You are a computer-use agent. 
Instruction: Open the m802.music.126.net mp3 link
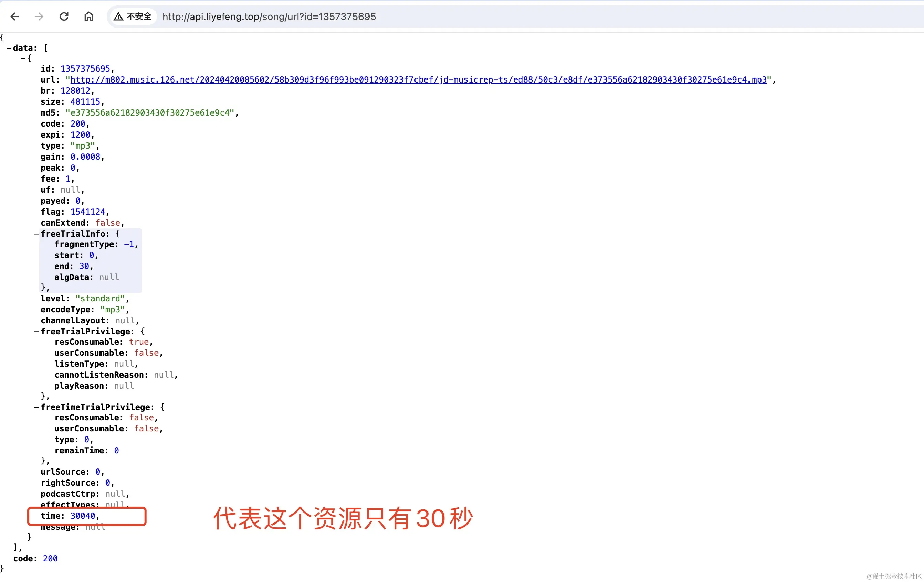(x=418, y=80)
